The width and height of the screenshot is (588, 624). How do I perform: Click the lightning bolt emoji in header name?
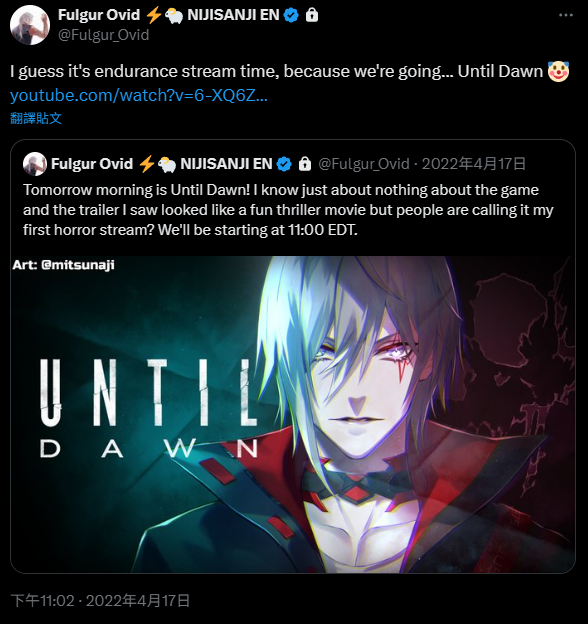pyautogui.click(x=153, y=15)
